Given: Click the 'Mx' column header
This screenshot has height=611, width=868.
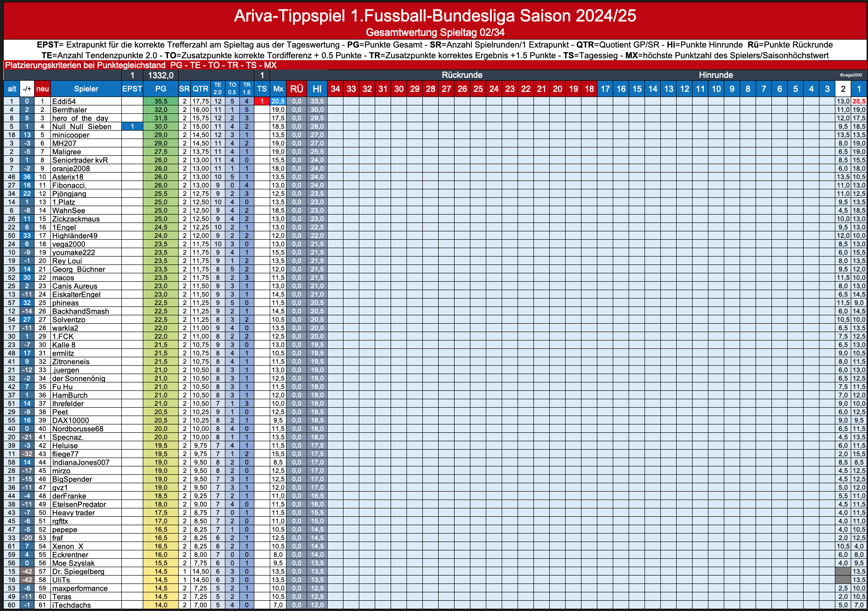Looking at the screenshot, I should [278, 89].
